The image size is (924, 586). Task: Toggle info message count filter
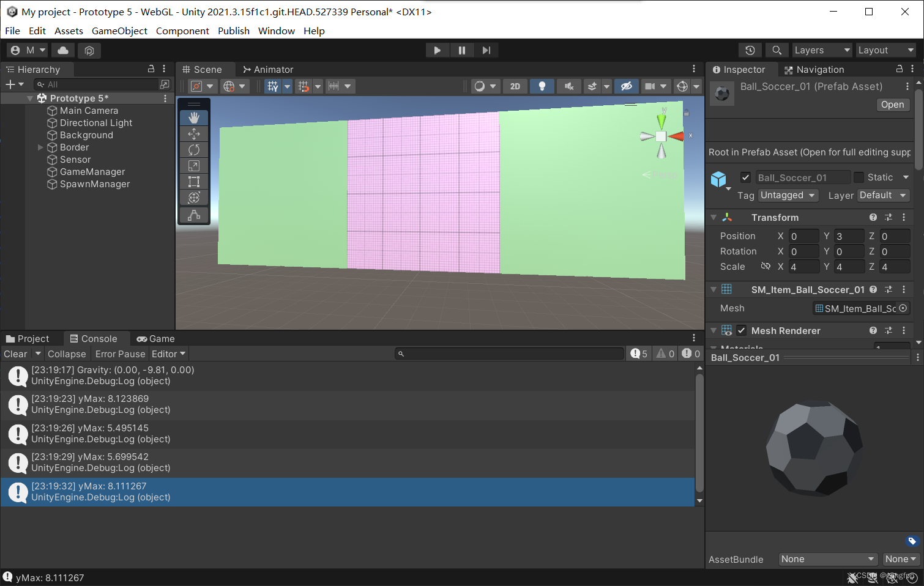pyautogui.click(x=639, y=354)
